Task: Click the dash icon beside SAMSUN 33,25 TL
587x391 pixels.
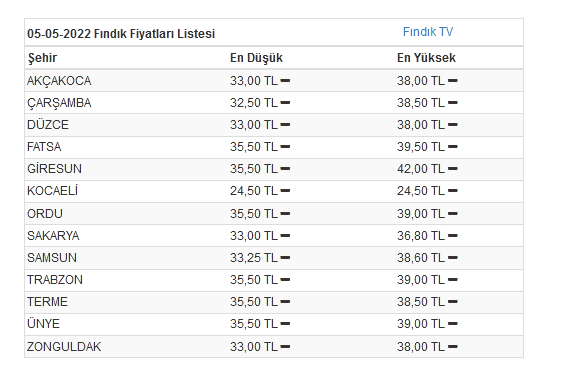Action: tap(285, 258)
